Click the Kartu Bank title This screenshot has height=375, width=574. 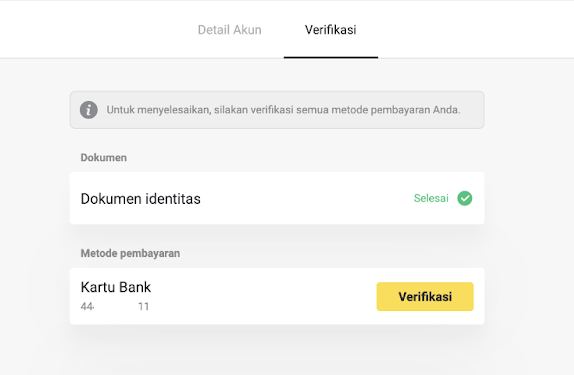point(116,287)
